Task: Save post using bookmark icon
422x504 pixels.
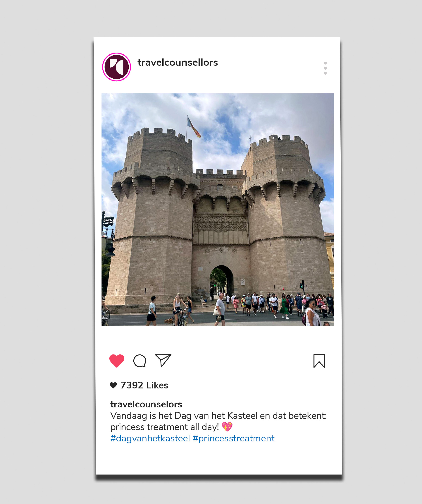Action: 319,361
